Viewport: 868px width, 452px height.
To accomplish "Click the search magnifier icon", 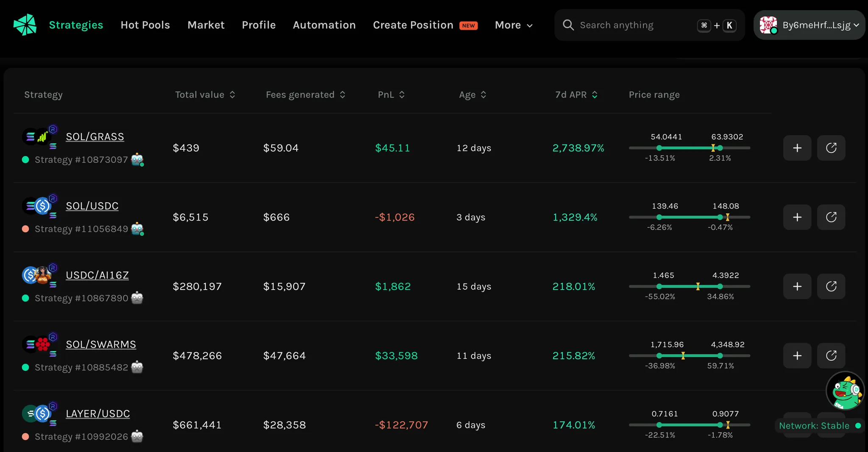I will click(568, 25).
